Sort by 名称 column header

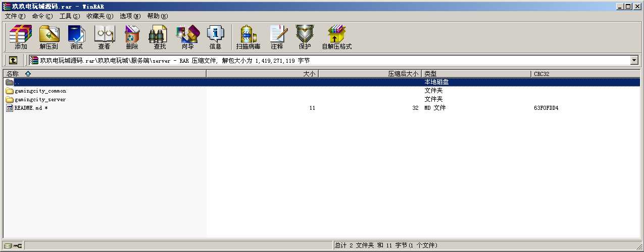(x=105, y=74)
